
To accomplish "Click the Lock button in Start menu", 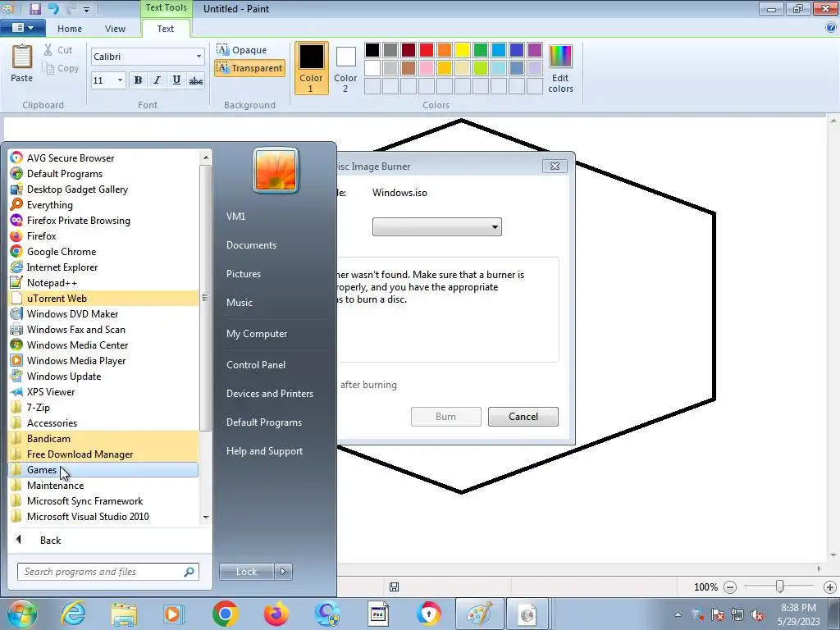I will pos(246,572).
